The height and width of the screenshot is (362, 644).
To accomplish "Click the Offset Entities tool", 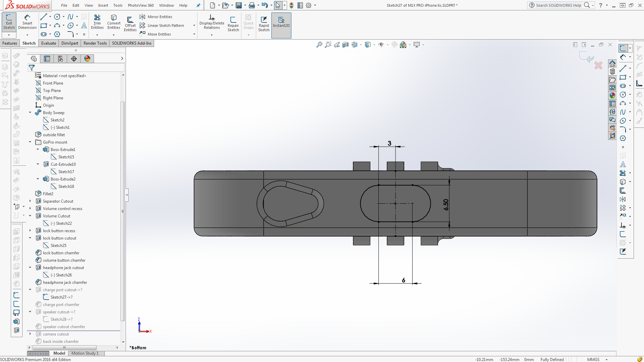I will tap(130, 24).
